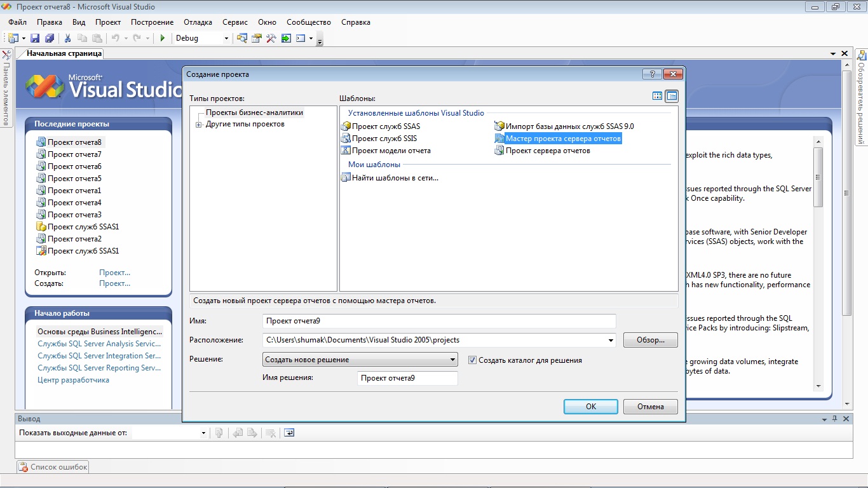Open the Сообщество menu
This screenshot has width=868, height=488.
point(309,22)
